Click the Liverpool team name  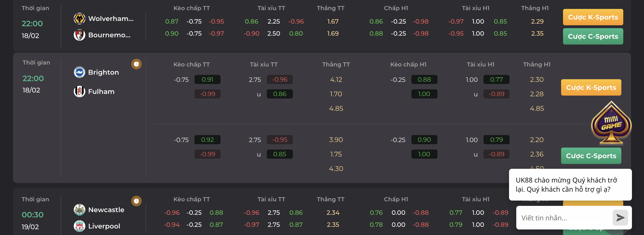click(104, 226)
